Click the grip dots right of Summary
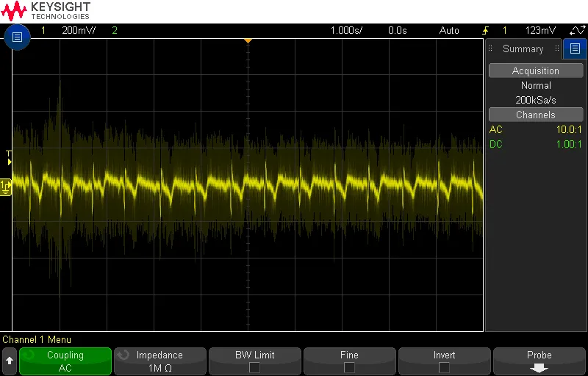Image resolution: width=588 pixels, height=376 pixels. pos(557,48)
